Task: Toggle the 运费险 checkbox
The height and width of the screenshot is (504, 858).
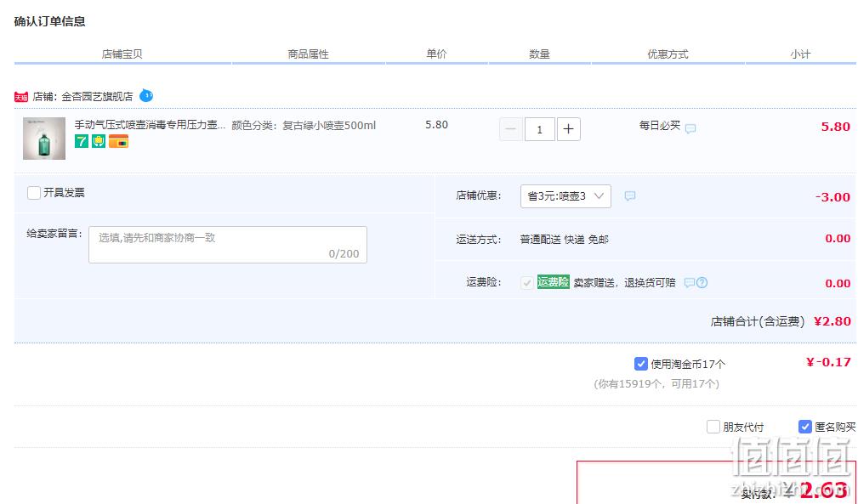Action: pyautogui.click(x=527, y=283)
